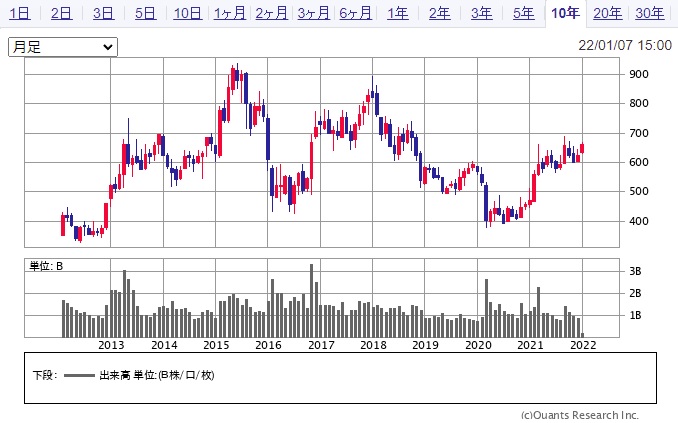The width and height of the screenshot is (678, 423).
Task: Click the 2022 year axis label
Action: pos(583,345)
